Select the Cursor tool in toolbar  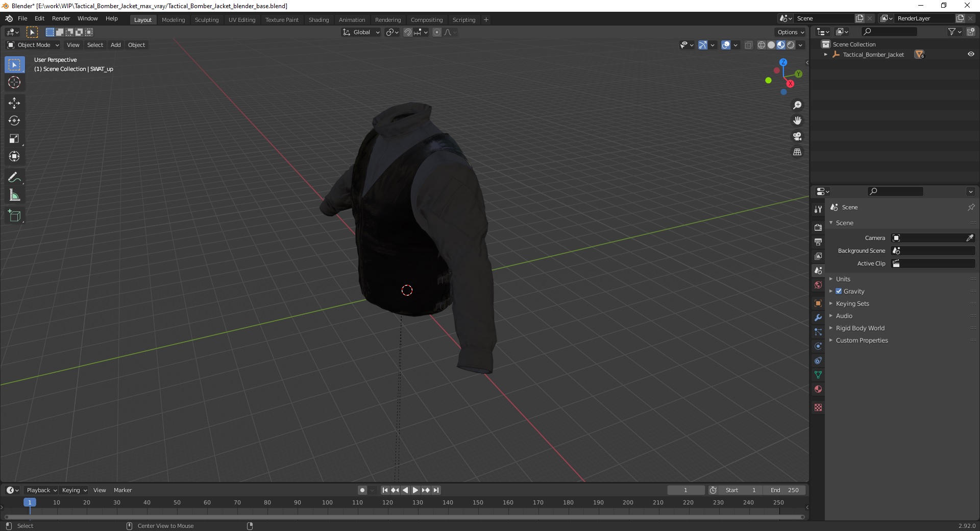(x=14, y=82)
